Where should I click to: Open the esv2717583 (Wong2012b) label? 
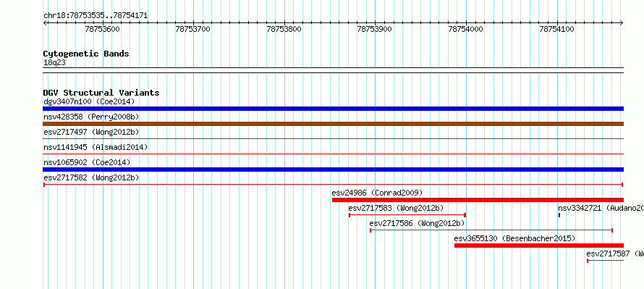point(396,208)
